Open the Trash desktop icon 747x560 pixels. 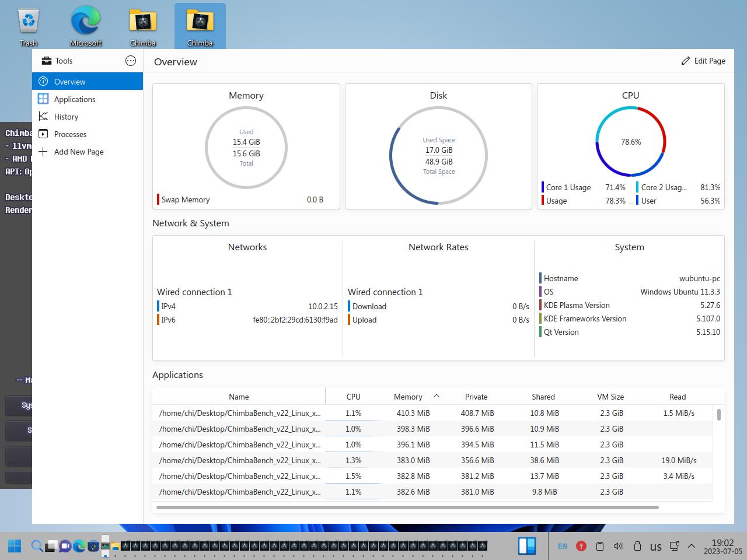click(x=29, y=26)
